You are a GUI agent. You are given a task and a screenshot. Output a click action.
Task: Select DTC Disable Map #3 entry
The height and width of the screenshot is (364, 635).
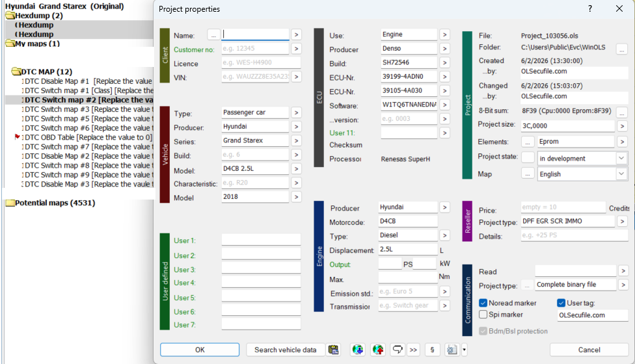88,184
